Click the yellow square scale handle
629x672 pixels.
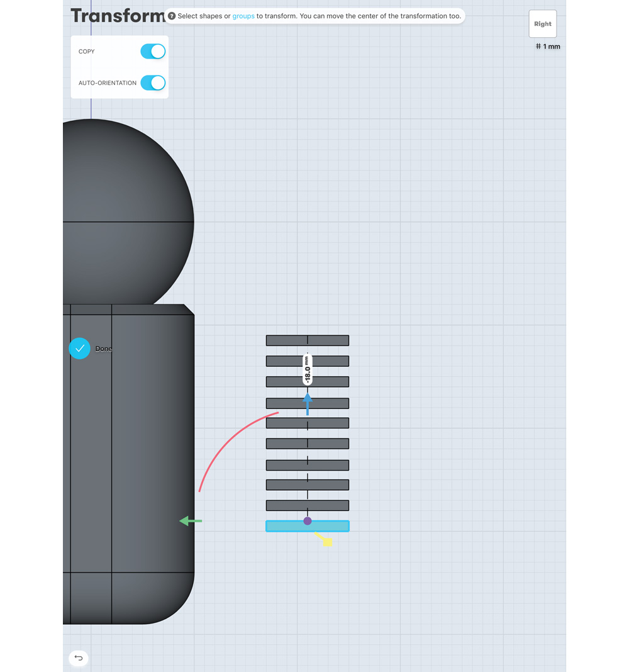tap(327, 542)
